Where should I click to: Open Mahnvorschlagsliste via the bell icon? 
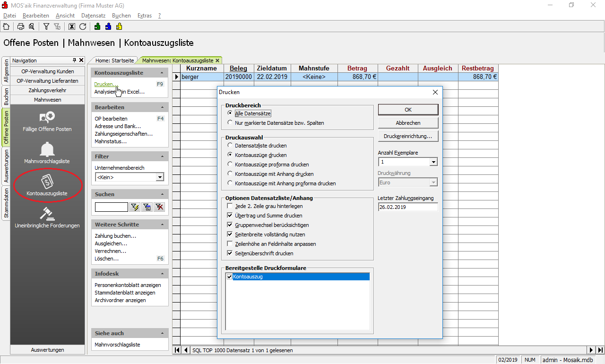(47, 149)
